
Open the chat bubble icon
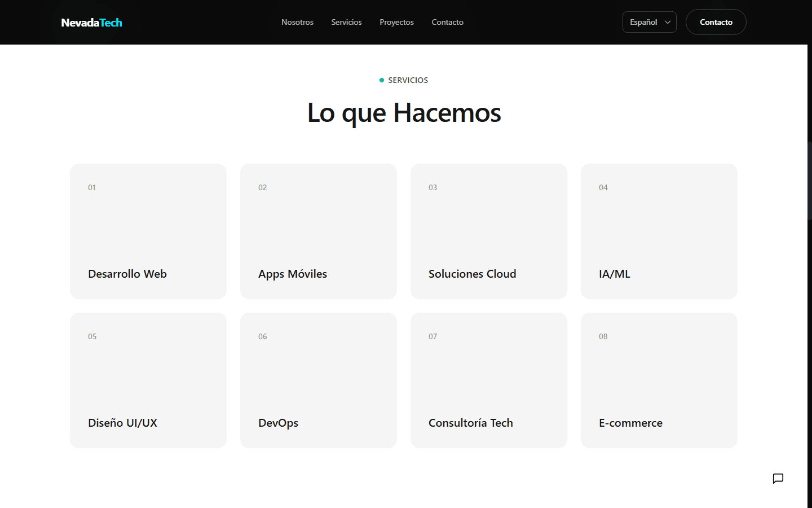[778, 479]
